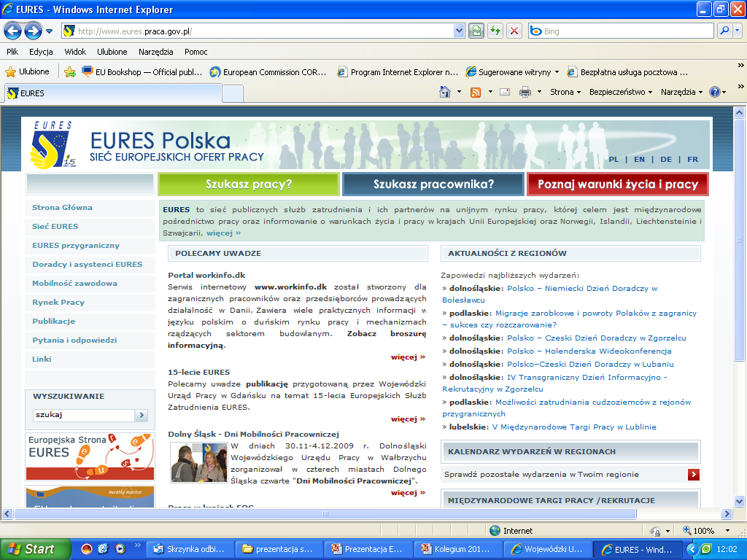Click the browser Back arrow button

pos(13,31)
